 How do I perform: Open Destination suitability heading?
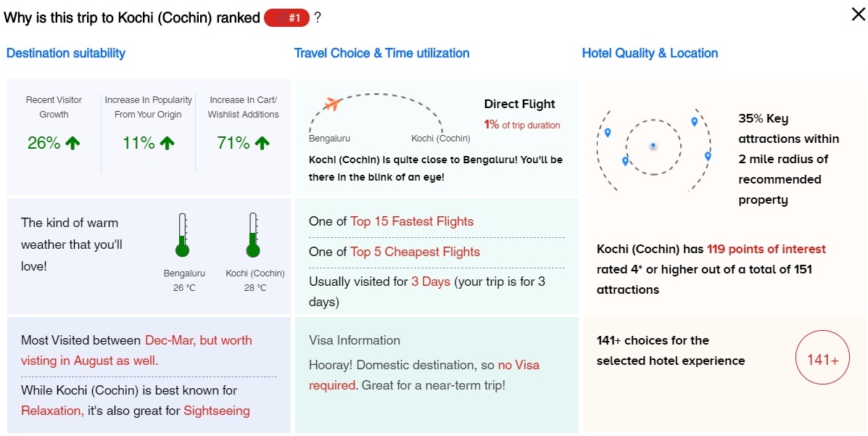pos(66,53)
